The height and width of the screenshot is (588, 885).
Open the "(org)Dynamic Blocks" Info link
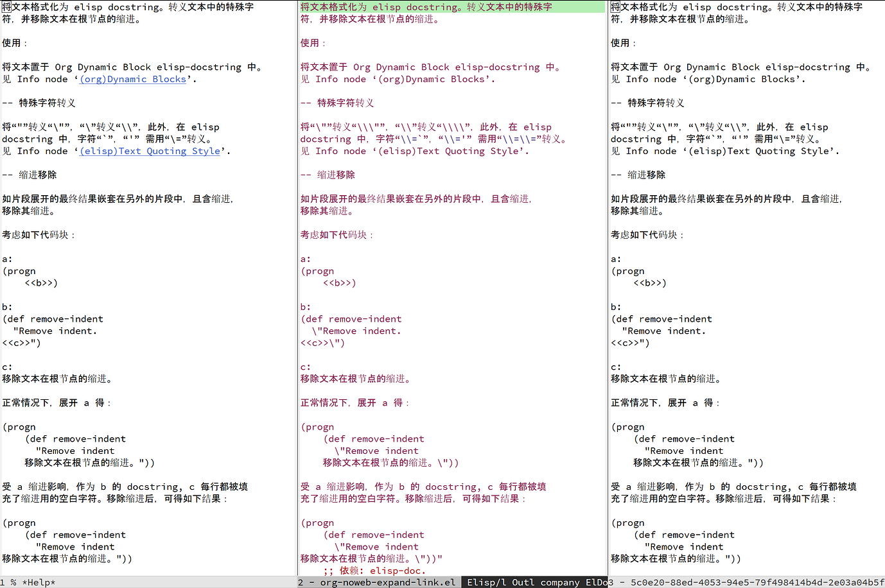tap(133, 79)
